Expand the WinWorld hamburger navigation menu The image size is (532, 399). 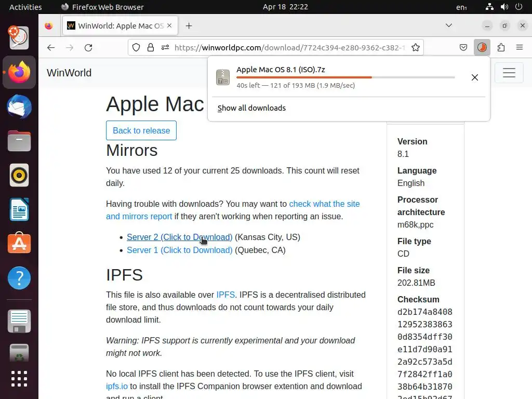pyautogui.click(x=509, y=73)
